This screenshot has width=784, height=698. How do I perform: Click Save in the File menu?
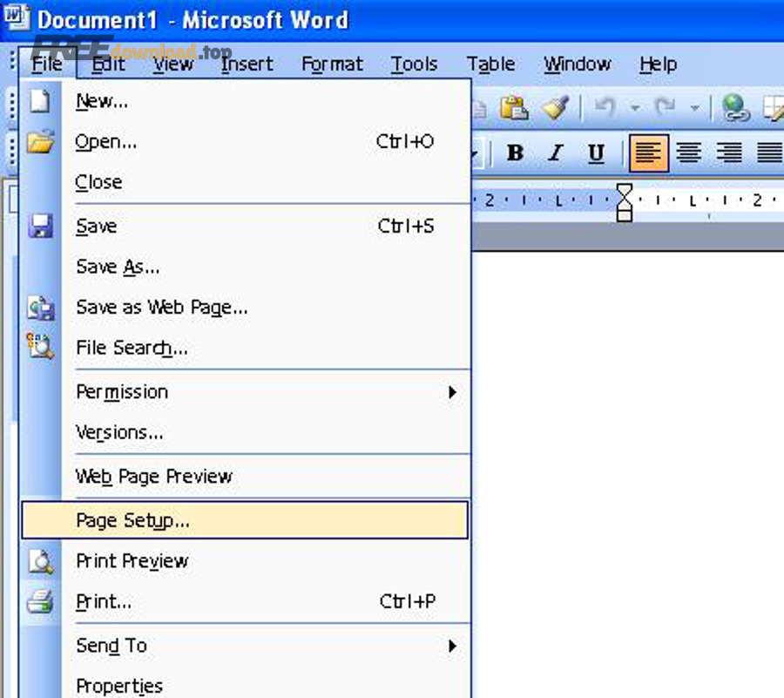[245, 226]
